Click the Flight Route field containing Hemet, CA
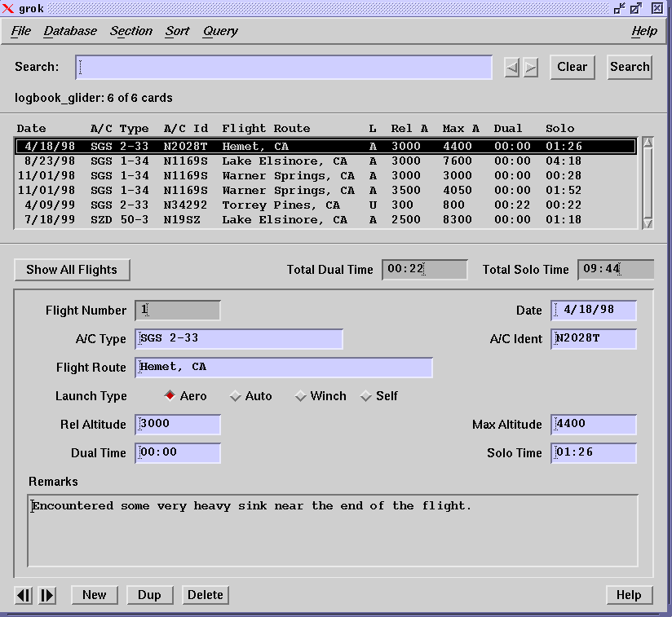672x617 pixels. pyautogui.click(x=284, y=368)
